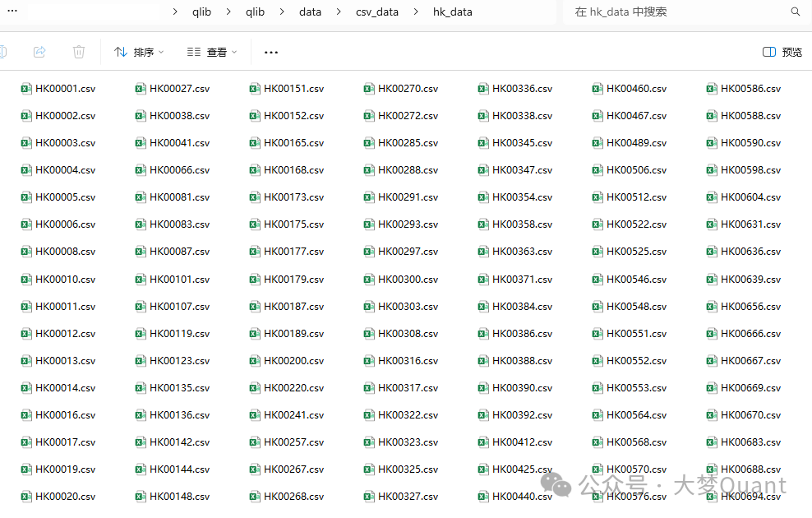Image resolution: width=812 pixels, height=518 pixels.
Task: Select the HK00151.csv file icon
Action: (x=254, y=89)
